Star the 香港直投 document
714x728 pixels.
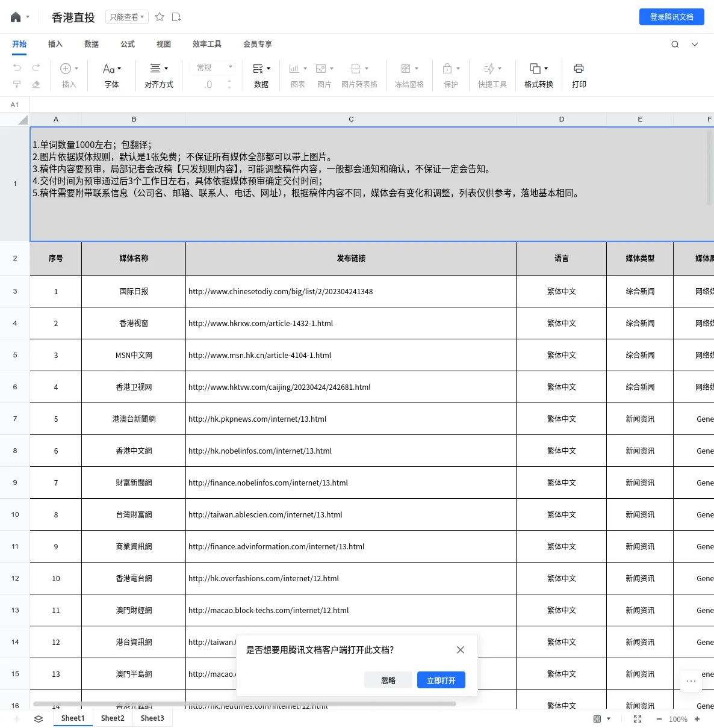point(160,17)
